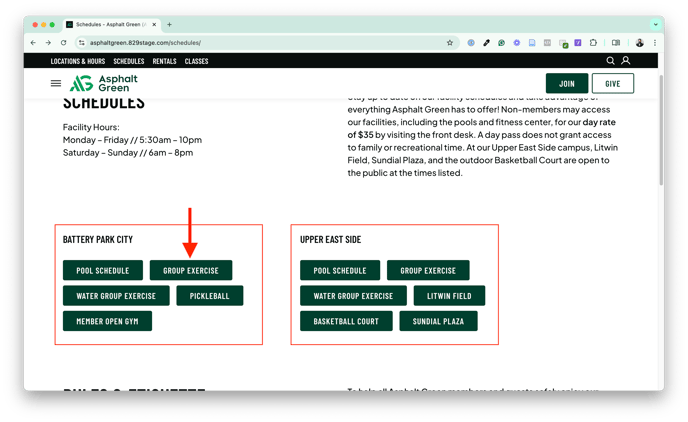Image resolution: width=688 pixels, height=422 pixels.
Task: Open a new browser tab
Action: (x=170, y=24)
